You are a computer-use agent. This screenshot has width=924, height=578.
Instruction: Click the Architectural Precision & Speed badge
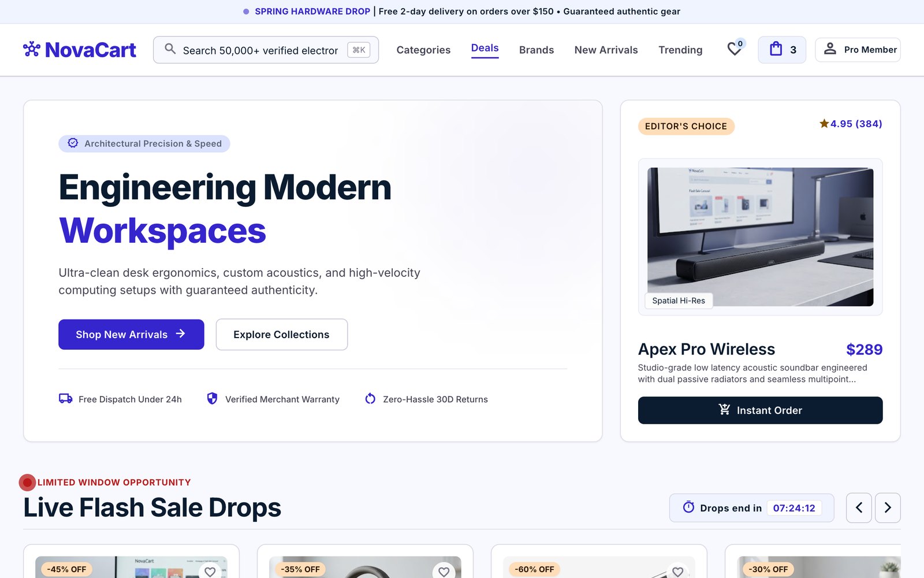pyautogui.click(x=144, y=143)
